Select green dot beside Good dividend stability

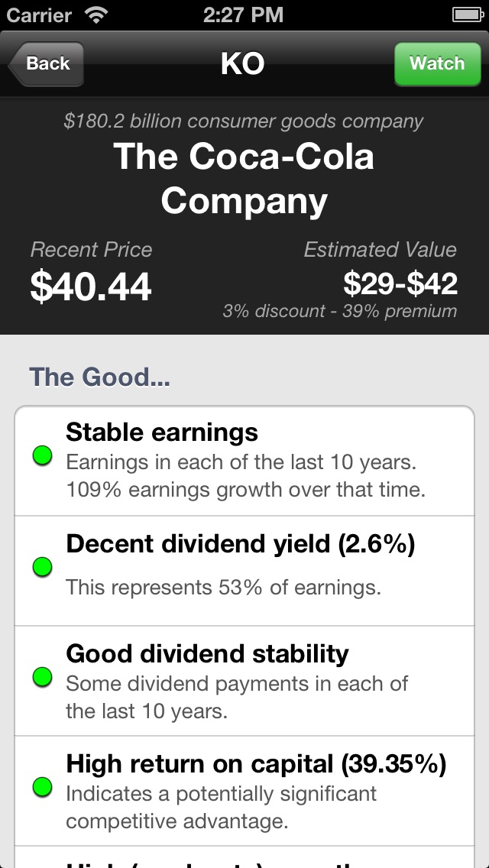[43, 677]
